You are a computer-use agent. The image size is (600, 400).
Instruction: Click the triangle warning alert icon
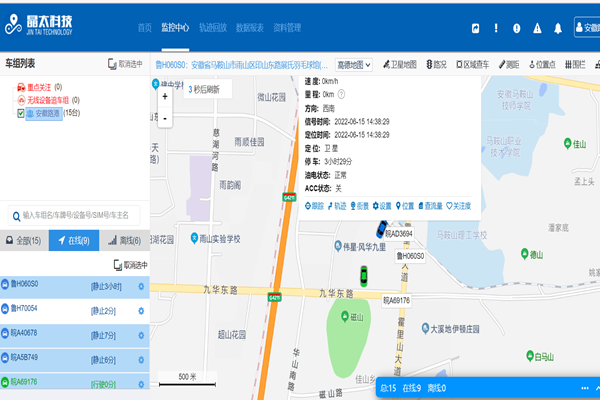tap(538, 27)
